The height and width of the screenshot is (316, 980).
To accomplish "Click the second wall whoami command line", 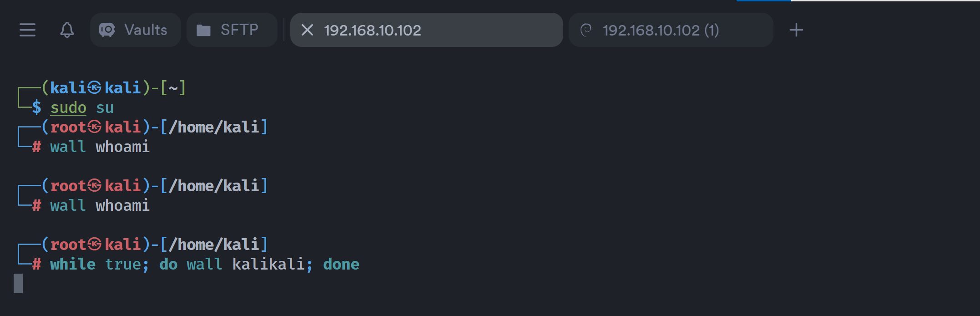I will pyautogui.click(x=100, y=205).
